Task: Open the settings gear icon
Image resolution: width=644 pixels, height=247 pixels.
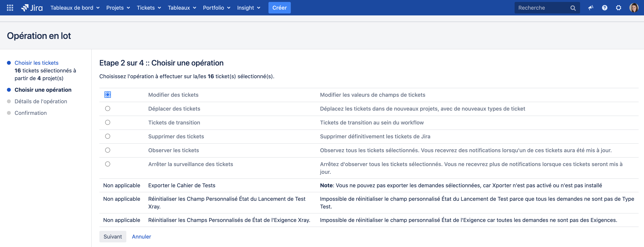Action: click(x=618, y=8)
